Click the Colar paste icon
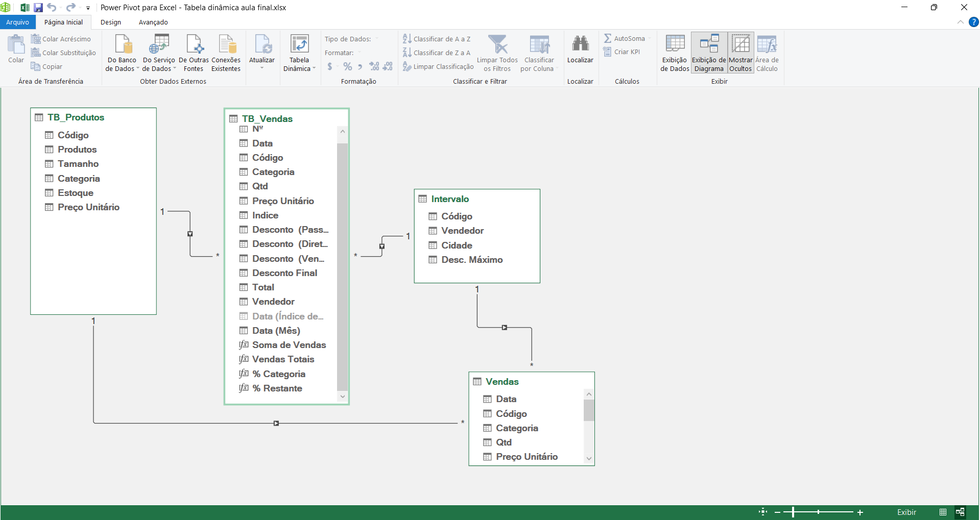Image resolution: width=980 pixels, height=520 pixels. [16, 49]
